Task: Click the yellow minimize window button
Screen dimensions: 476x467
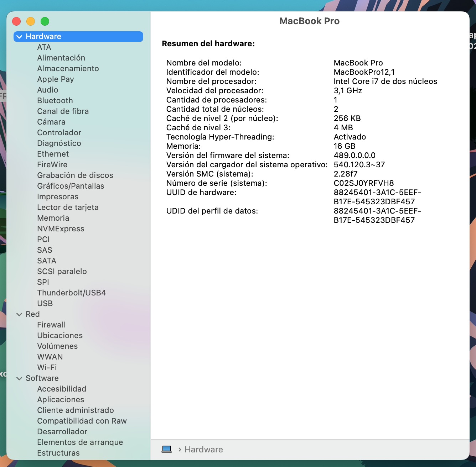Action: point(31,21)
